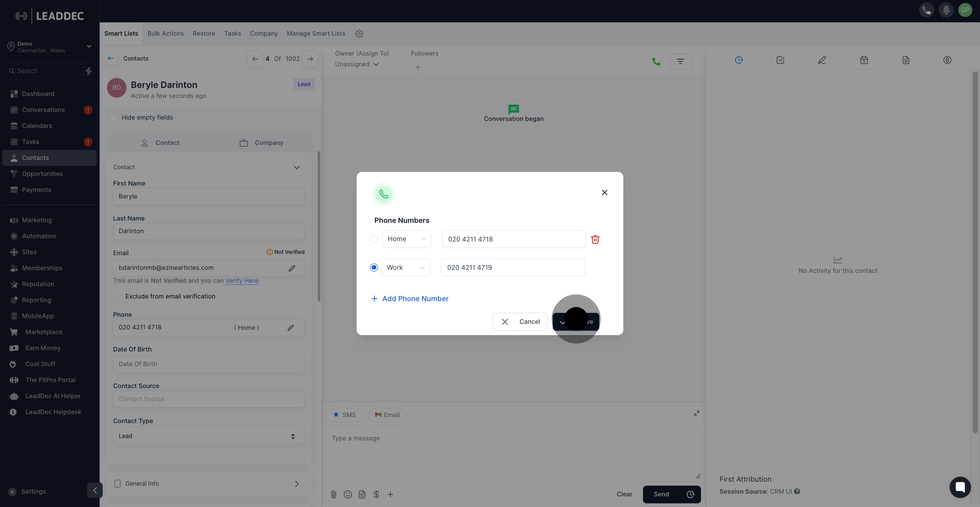Image resolution: width=980 pixels, height=507 pixels.
Task: Open the Work phone type dropdown
Action: pos(406,267)
